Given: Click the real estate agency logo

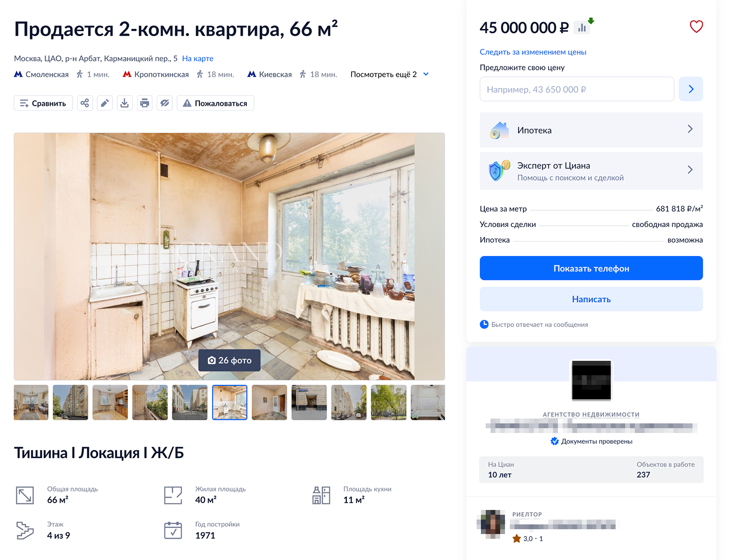Looking at the screenshot, I should point(592,380).
